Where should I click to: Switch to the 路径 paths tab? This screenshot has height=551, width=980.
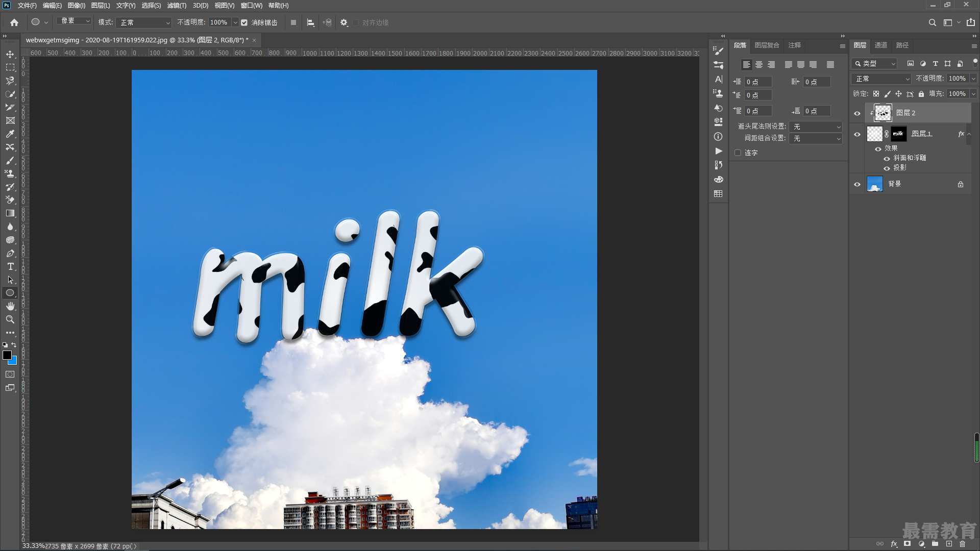[902, 45]
